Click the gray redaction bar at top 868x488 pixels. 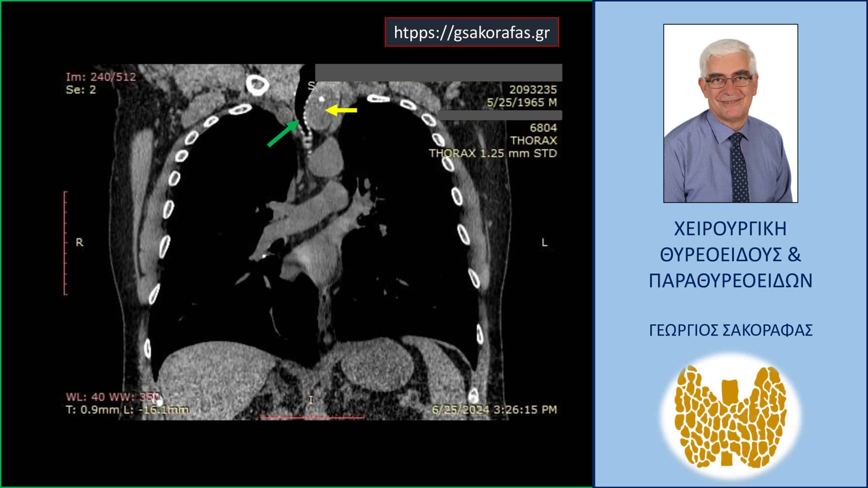[438, 73]
